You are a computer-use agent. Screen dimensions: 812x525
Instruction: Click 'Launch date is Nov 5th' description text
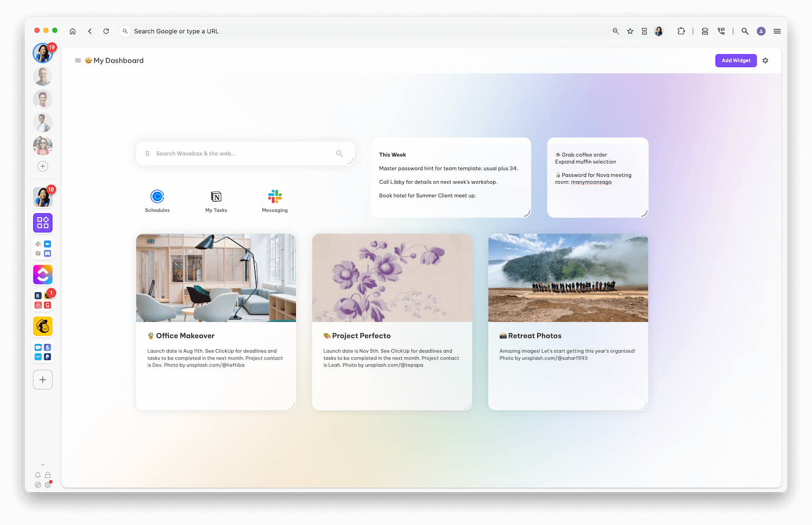391,358
